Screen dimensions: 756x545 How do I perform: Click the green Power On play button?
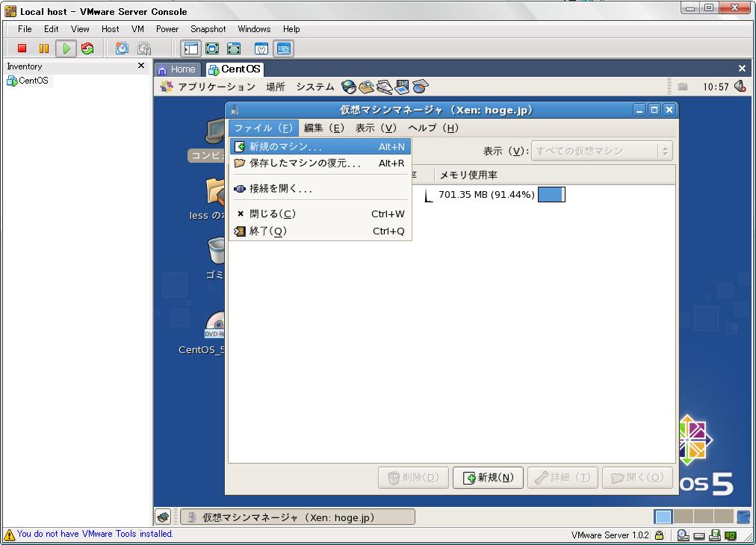pyautogui.click(x=66, y=49)
